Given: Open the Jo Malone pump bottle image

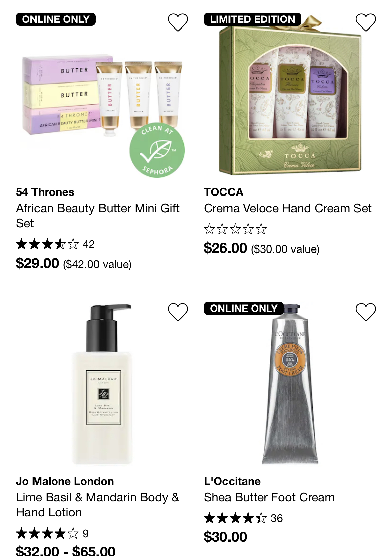Looking at the screenshot, I should (x=102, y=384).
